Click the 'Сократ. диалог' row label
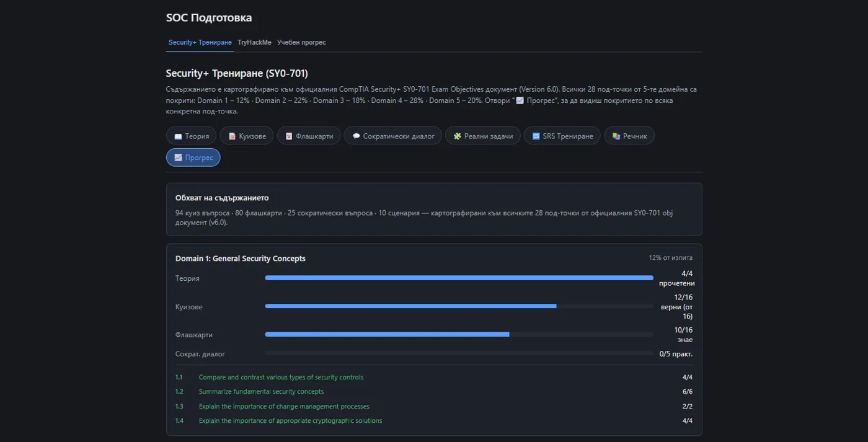The height and width of the screenshot is (442, 868). 200,354
